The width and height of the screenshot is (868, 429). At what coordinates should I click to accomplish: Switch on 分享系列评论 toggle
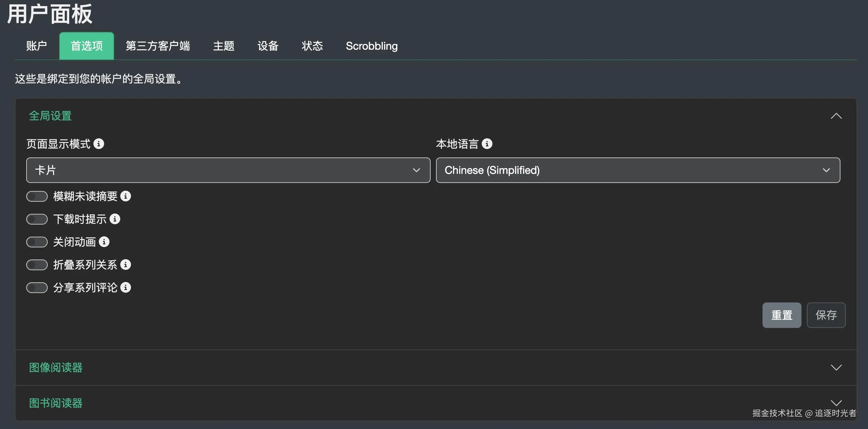[37, 288]
